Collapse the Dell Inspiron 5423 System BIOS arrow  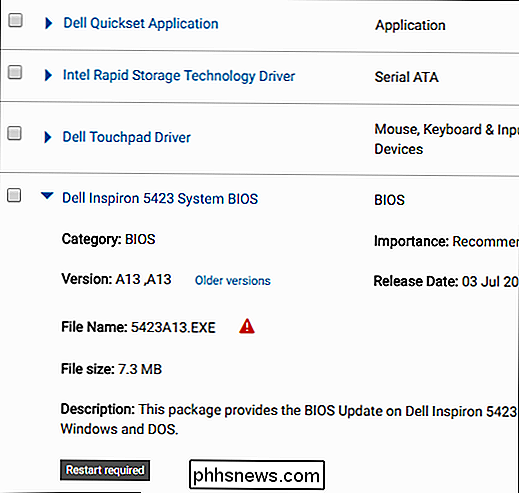(47, 196)
